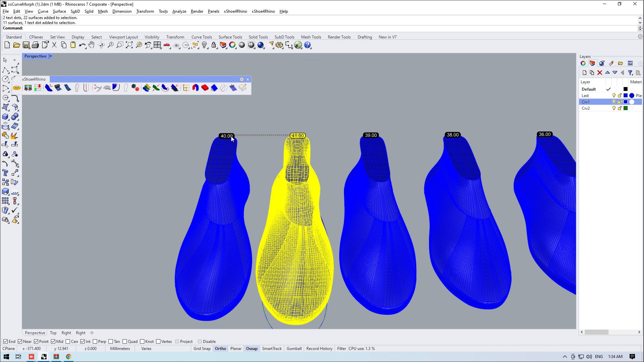Click the orange gear icon in xShoe4Rhino toolbar
Screen dimensions: 644x362
click(17, 88)
